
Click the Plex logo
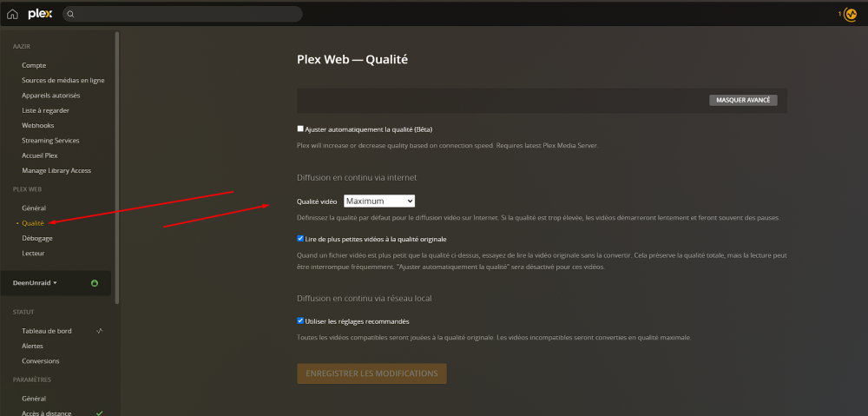[x=41, y=15]
